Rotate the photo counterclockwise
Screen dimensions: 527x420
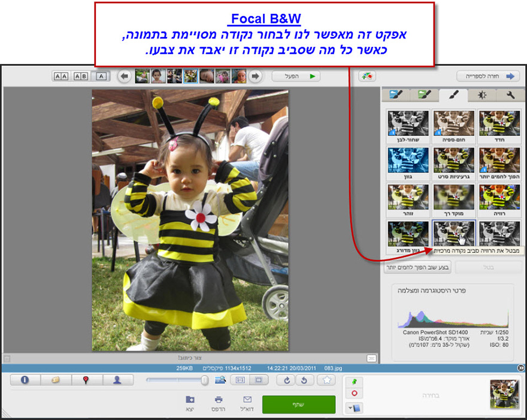tap(304, 380)
